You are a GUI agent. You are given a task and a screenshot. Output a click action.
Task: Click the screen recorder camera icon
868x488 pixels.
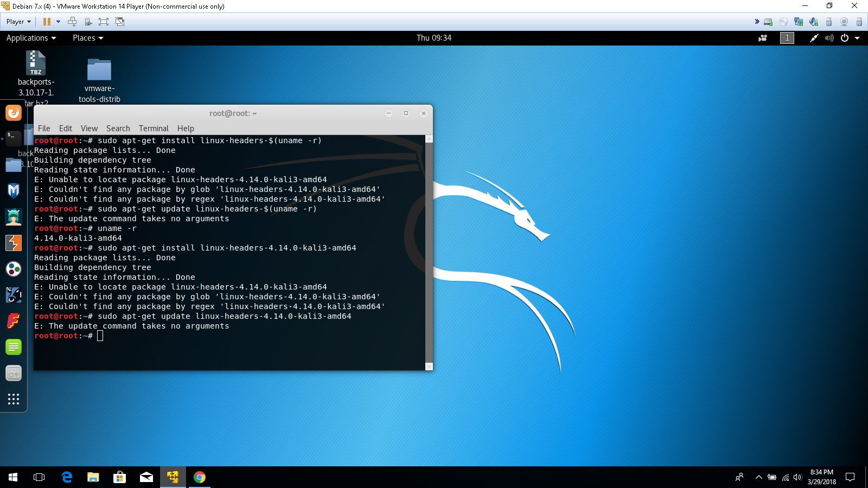(763, 38)
